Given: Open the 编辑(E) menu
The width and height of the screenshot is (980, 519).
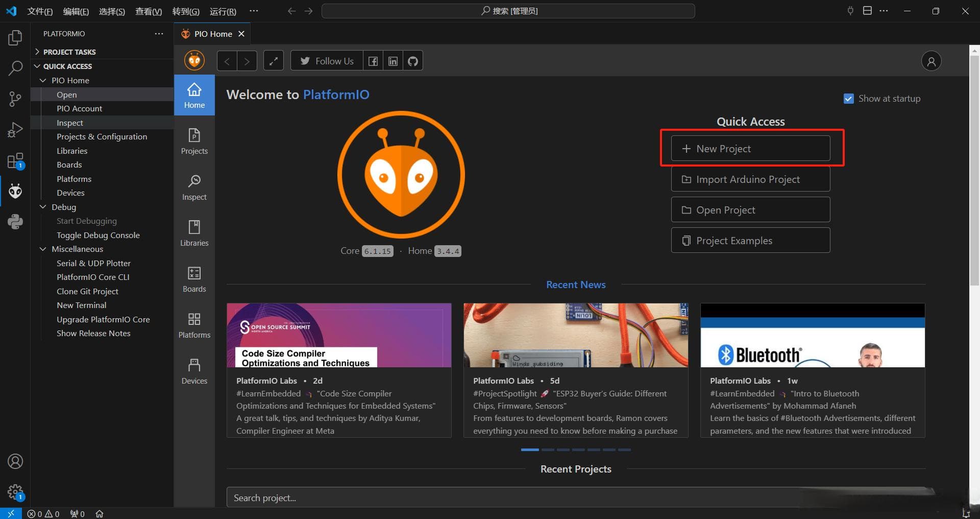Looking at the screenshot, I should coord(76,11).
